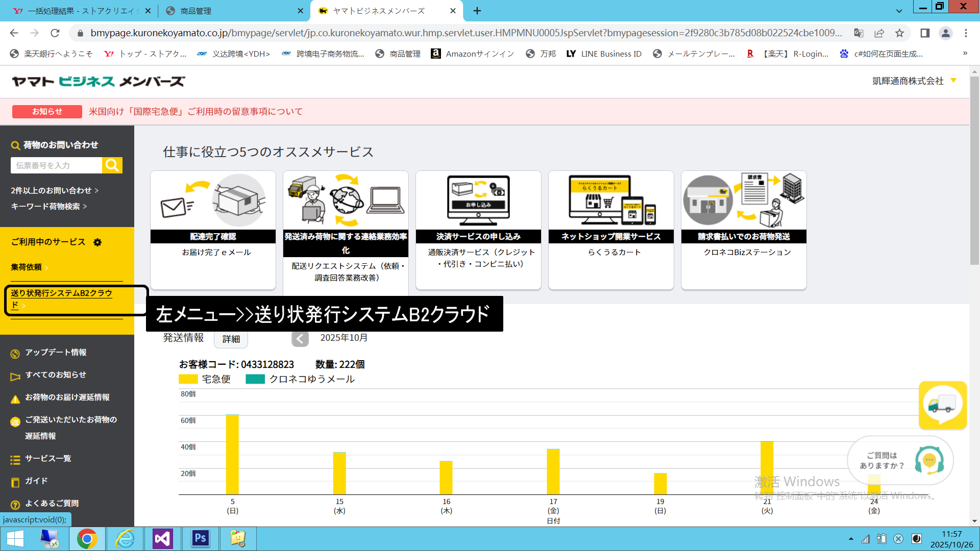The width and height of the screenshot is (980, 551).
Task: Open お荷物のお届け遅延情報 warning item
Action: [x=67, y=397]
